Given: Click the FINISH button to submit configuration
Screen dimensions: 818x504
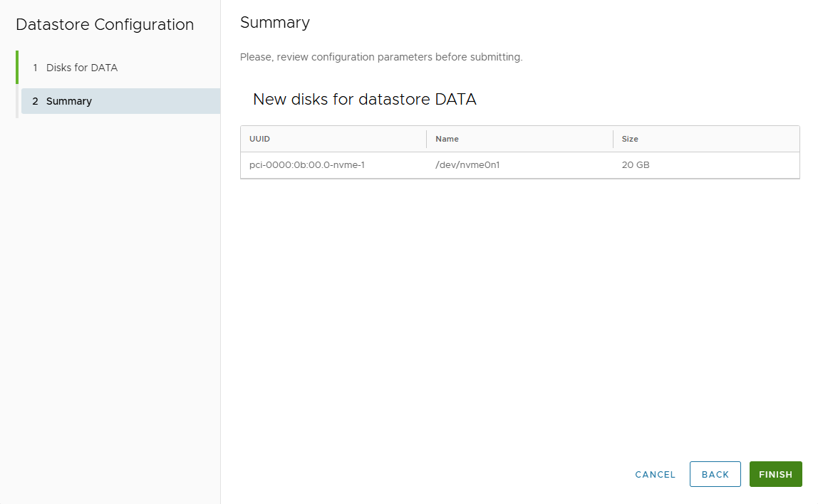Looking at the screenshot, I should [775, 474].
